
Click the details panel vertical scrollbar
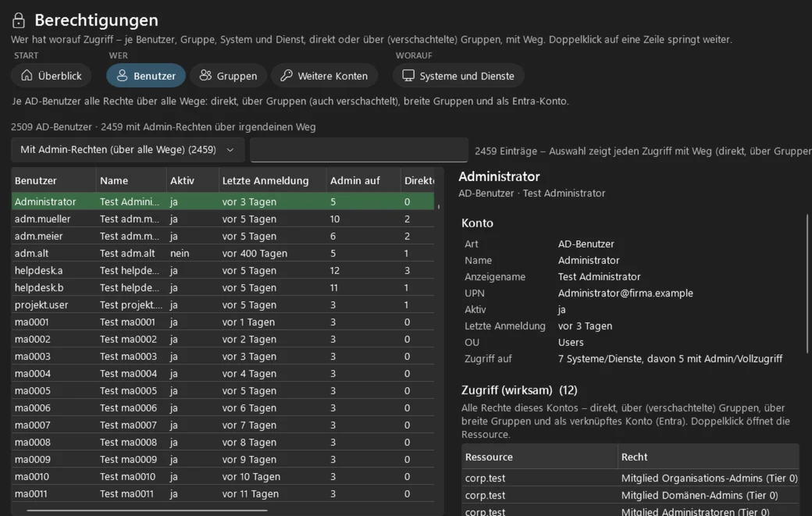[807, 283]
